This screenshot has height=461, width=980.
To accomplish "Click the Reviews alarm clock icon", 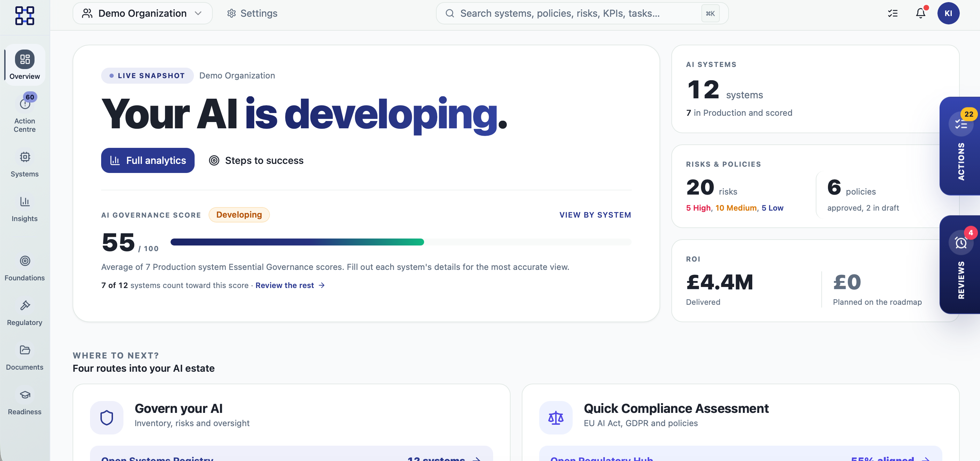I will [x=961, y=243].
